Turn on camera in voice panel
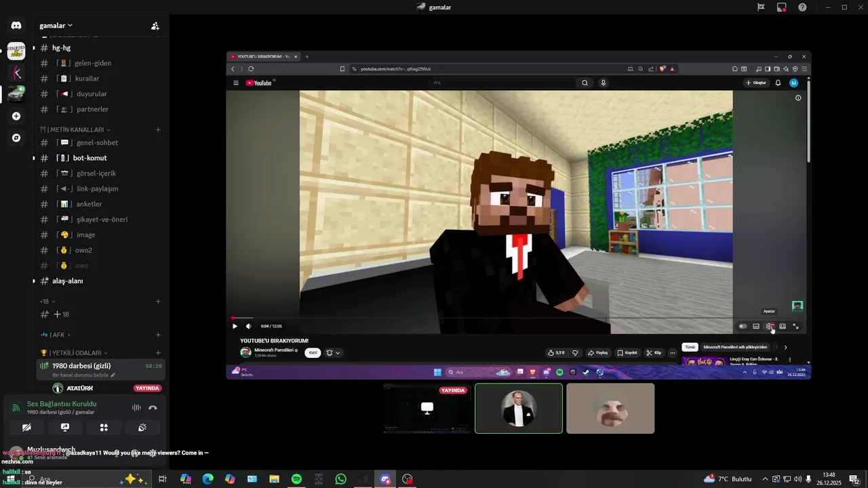The image size is (868, 488). [x=26, y=428]
